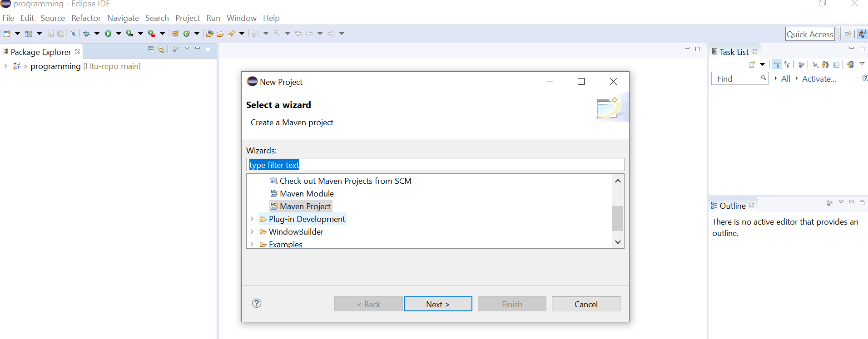Expand the WindowBuilder folder
Viewport: 868px width, 339px height.
point(252,232)
